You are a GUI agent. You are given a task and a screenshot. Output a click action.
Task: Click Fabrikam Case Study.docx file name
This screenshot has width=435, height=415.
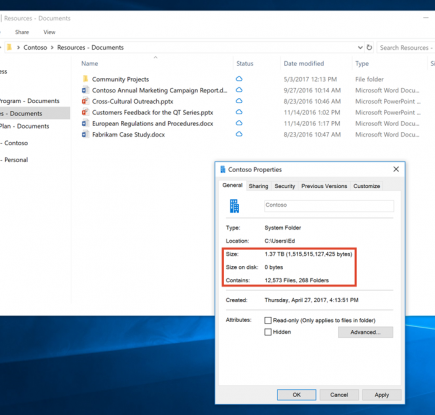point(128,135)
